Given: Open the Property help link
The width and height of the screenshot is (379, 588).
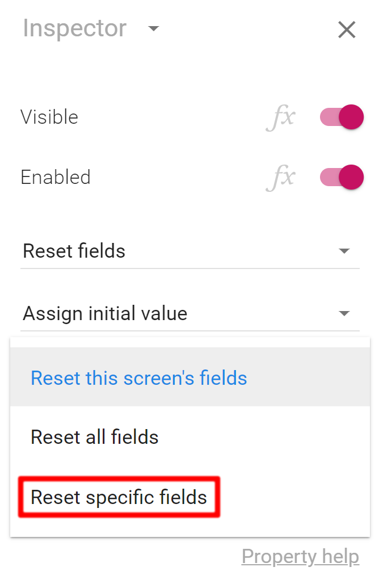Looking at the screenshot, I should (x=300, y=556).
